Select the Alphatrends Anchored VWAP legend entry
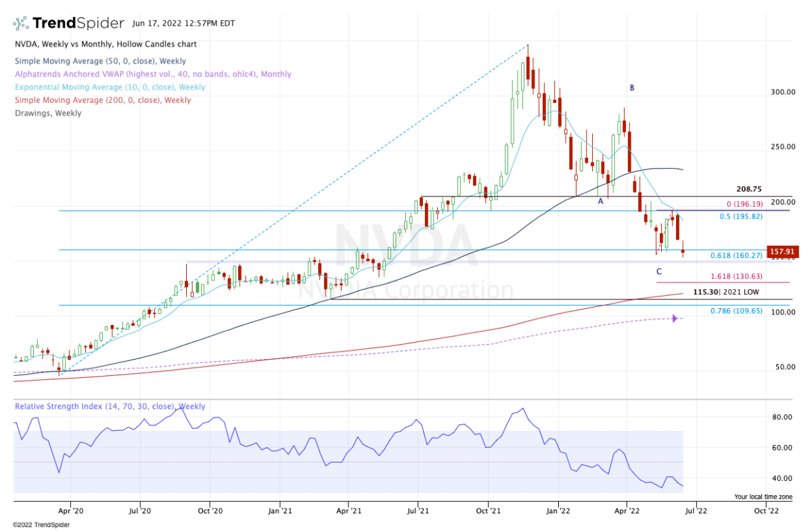This screenshot has width=812, height=531. (152, 75)
